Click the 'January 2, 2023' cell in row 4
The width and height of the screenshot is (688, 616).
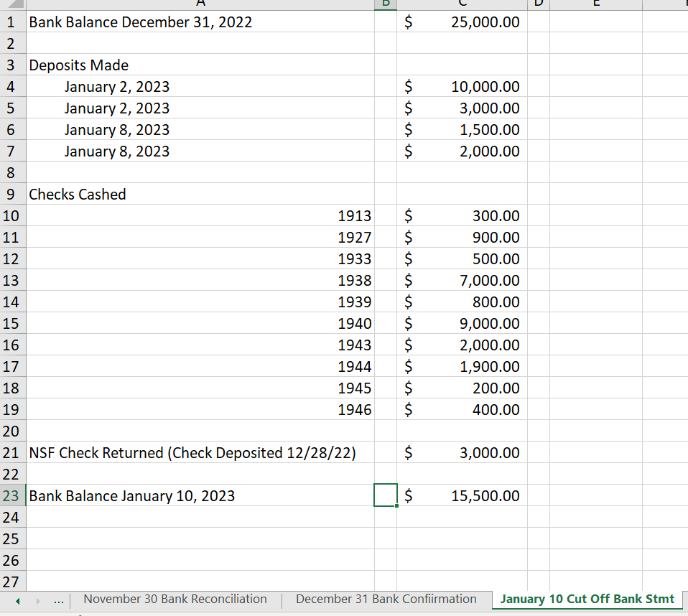coord(200,86)
